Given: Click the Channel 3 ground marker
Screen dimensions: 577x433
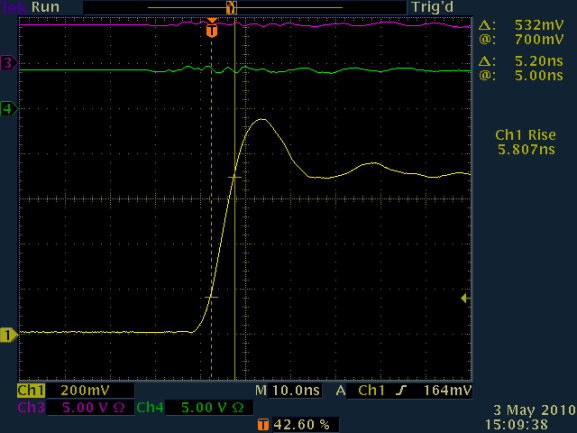Looking at the screenshot, I should (x=9, y=63).
